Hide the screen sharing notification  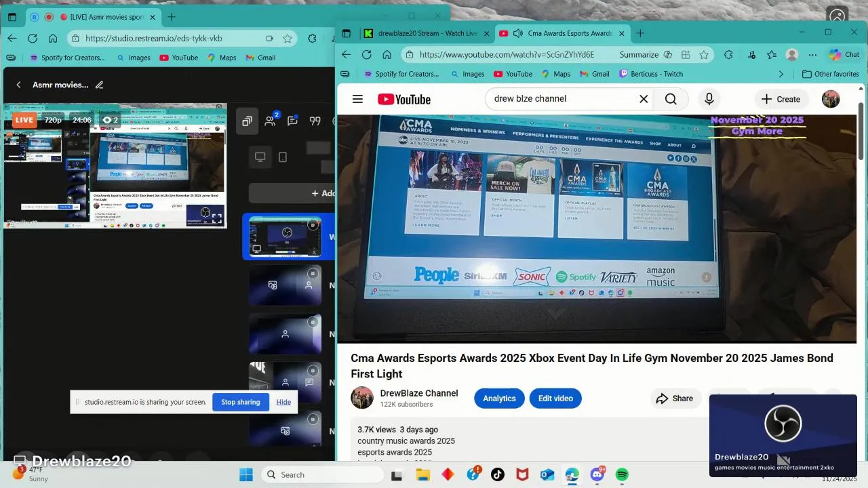283,402
